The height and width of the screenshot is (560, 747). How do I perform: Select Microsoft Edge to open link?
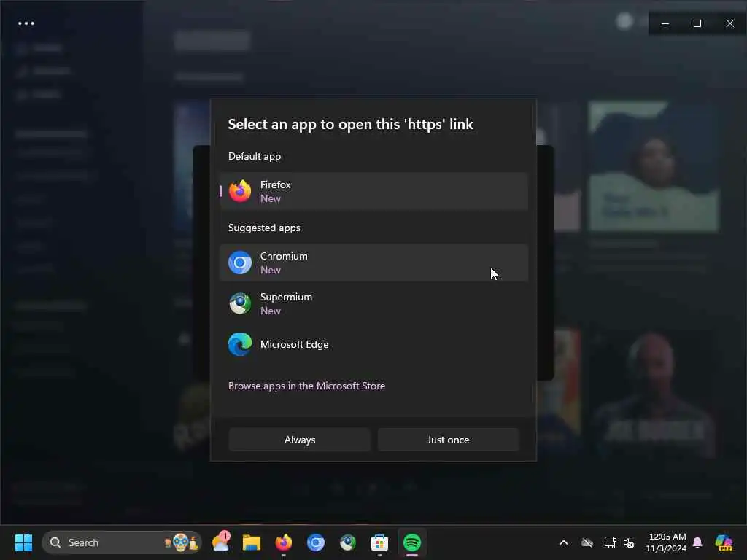pos(374,344)
